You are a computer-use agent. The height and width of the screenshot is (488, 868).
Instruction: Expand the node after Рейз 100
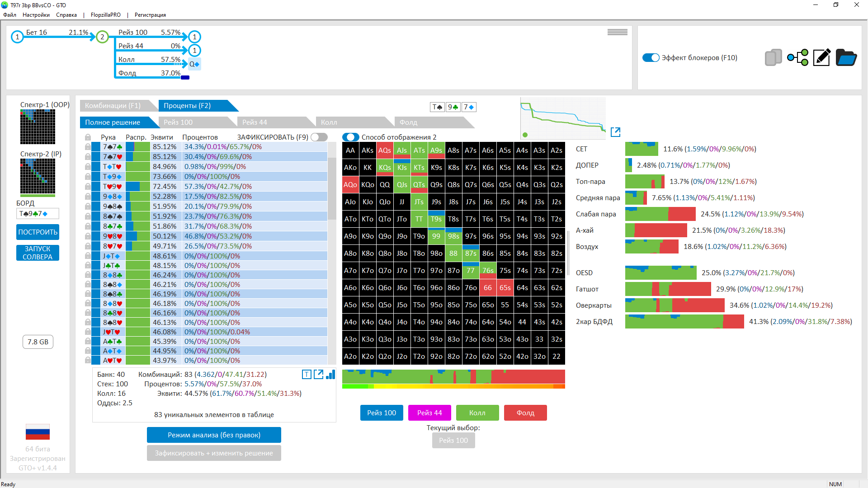pyautogui.click(x=194, y=37)
